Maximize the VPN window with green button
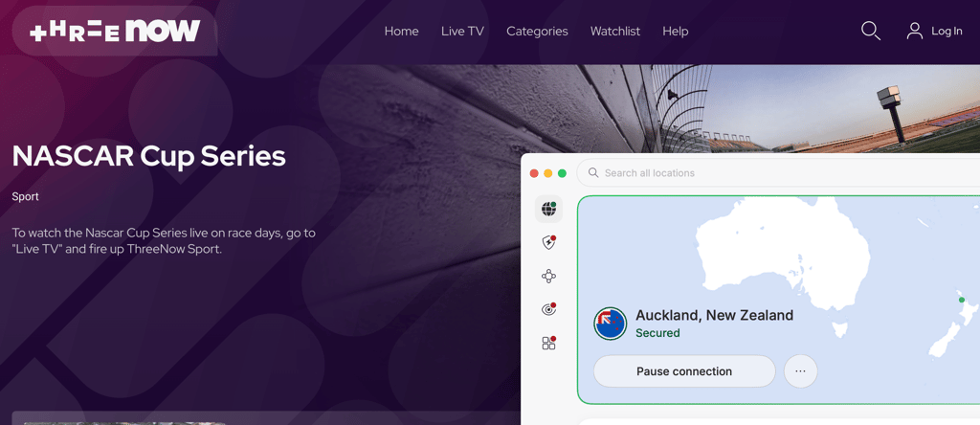Screen dimensions: 980x425 pos(562,173)
